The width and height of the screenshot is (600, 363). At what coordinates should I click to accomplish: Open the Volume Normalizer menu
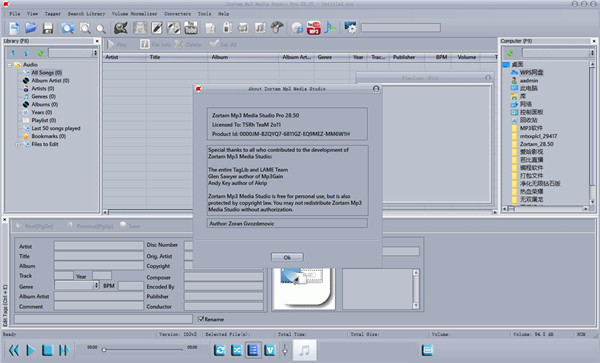[x=134, y=14]
